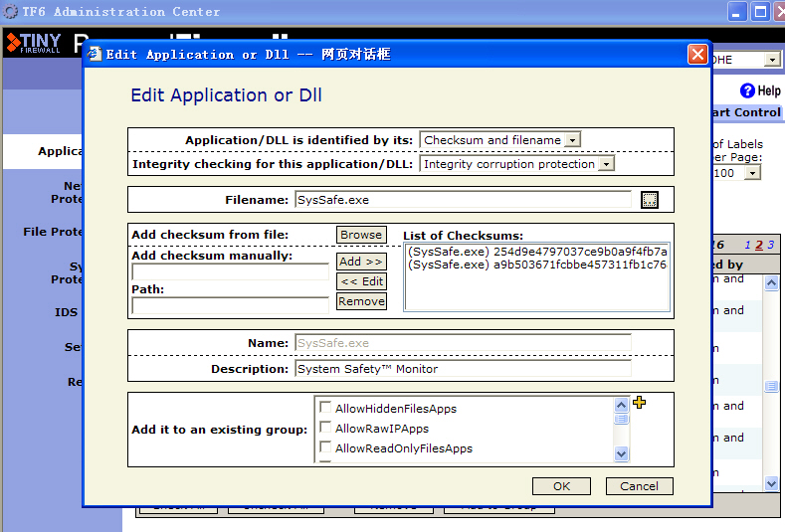Click the << Edit checksum button
Image resolution: width=785 pixels, height=532 pixels.
pyautogui.click(x=361, y=281)
